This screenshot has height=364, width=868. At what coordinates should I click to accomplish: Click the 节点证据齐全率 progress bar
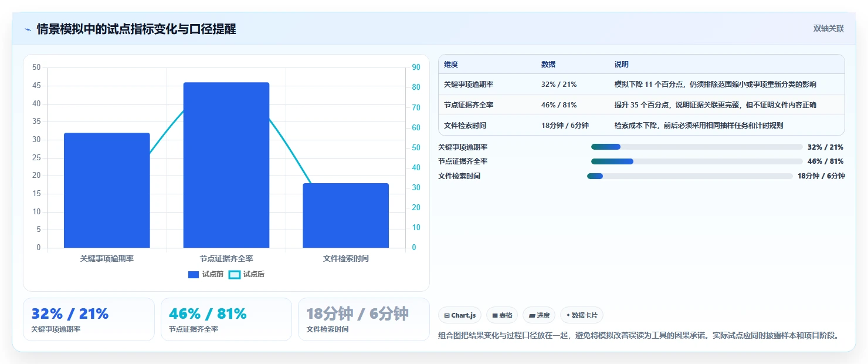tap(697, 161)
